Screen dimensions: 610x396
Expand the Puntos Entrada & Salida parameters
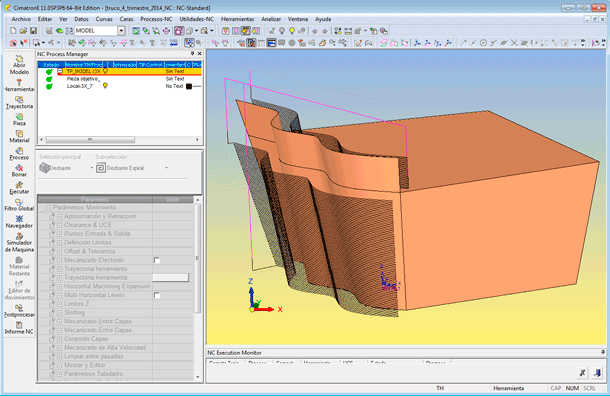coord(60,234)
